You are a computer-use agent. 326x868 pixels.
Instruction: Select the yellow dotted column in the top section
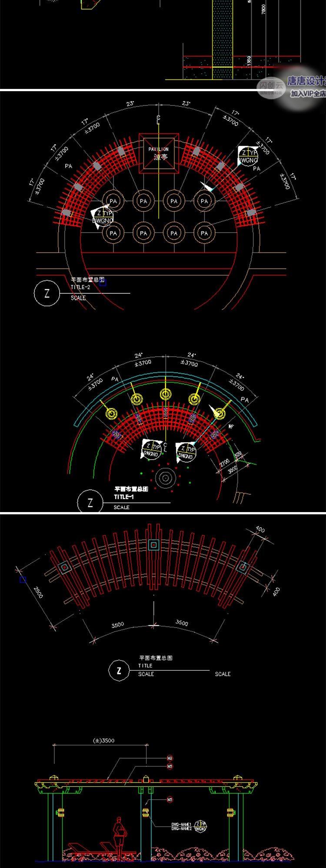[223, 39]
